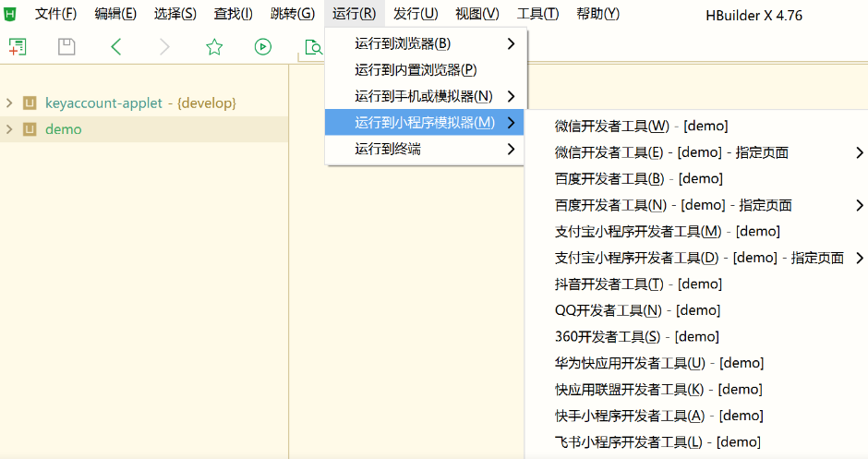Screen dimensions: 868x471
Task: Click the new file toolbar icon
Action: 18,47
